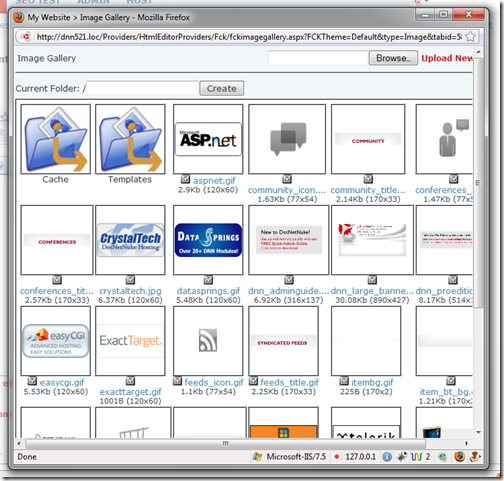The image size is (504, 481).
Task: Click the small icon beside feeds_title.gif
Action: pos(254,381)
